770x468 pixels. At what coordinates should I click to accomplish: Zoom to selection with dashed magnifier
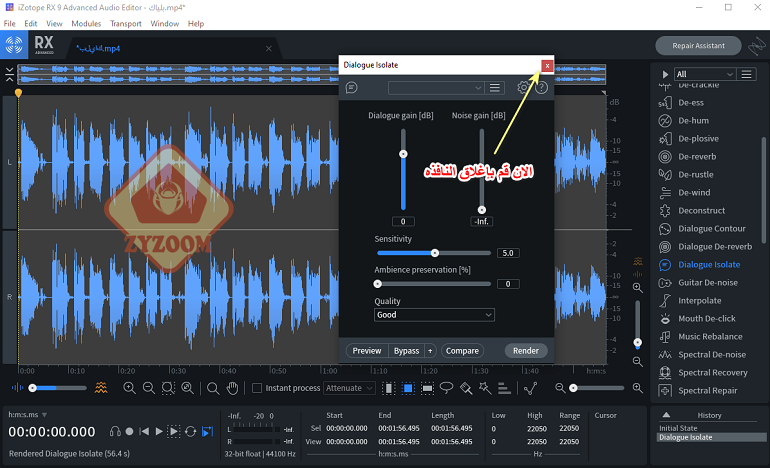(x=168, y=388)
